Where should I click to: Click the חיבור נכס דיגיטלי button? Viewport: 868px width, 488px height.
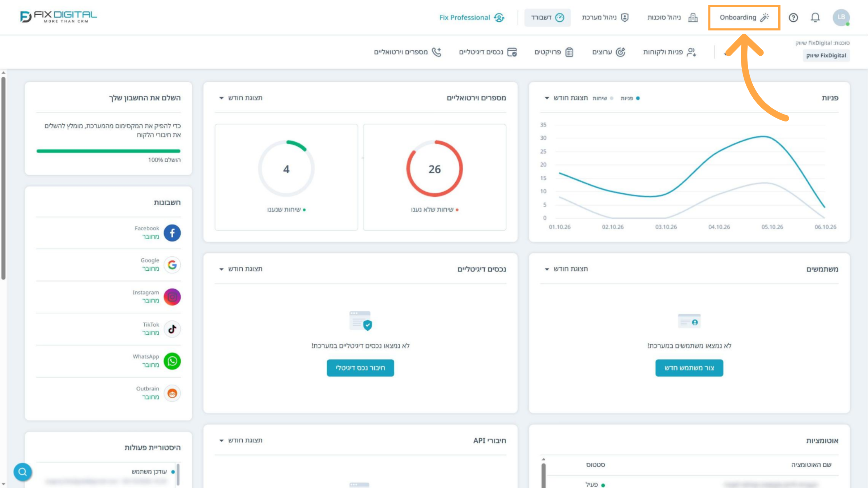pos(360,368)
